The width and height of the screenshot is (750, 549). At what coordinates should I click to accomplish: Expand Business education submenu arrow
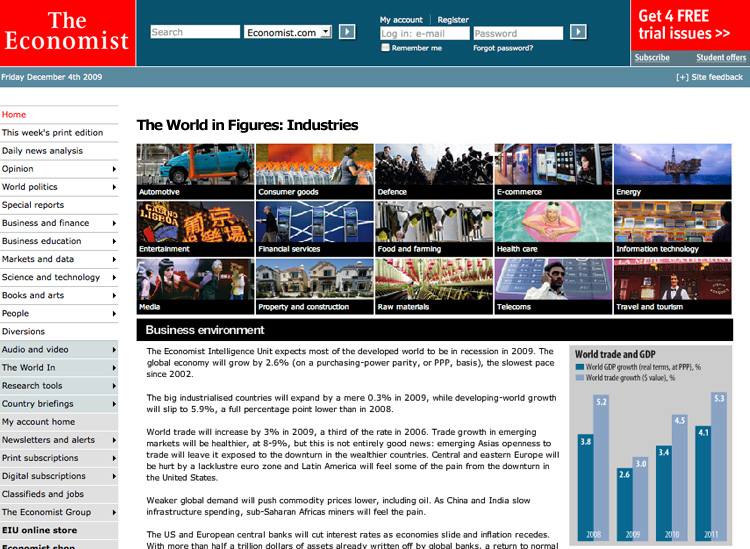click(114, 241)
